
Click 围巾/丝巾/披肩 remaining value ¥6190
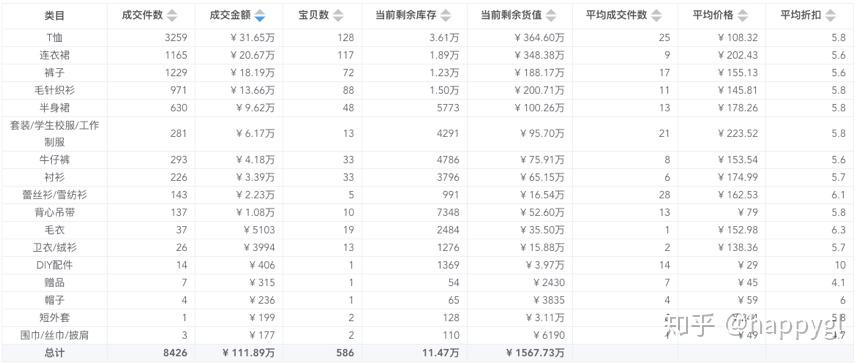pos(549,335)
